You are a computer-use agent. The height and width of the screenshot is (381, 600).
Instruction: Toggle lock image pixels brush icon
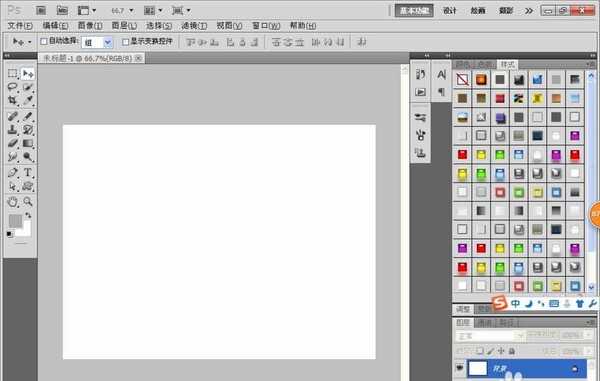point(491,351)
